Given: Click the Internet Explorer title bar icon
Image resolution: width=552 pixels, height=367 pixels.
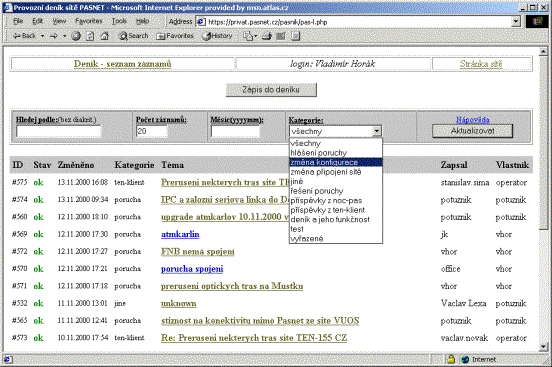Looking at the screenshot, I should (8, 7).
